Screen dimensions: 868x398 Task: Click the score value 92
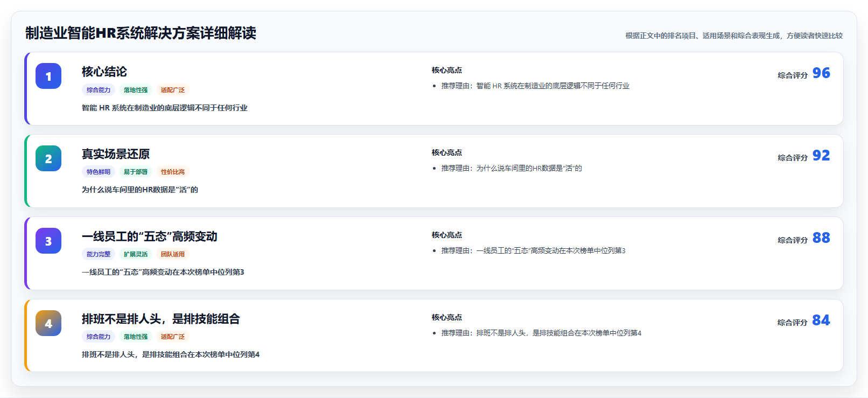[821, 155]
